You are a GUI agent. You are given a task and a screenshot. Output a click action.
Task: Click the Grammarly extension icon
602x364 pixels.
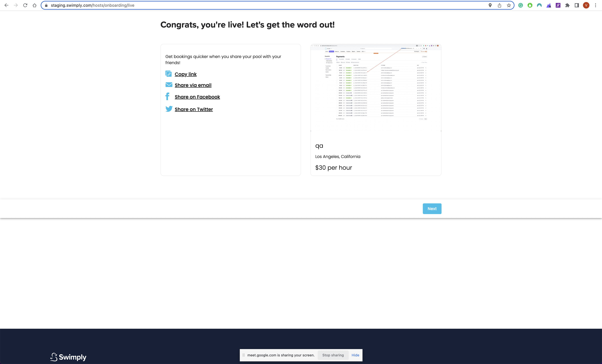click(520, 5)
